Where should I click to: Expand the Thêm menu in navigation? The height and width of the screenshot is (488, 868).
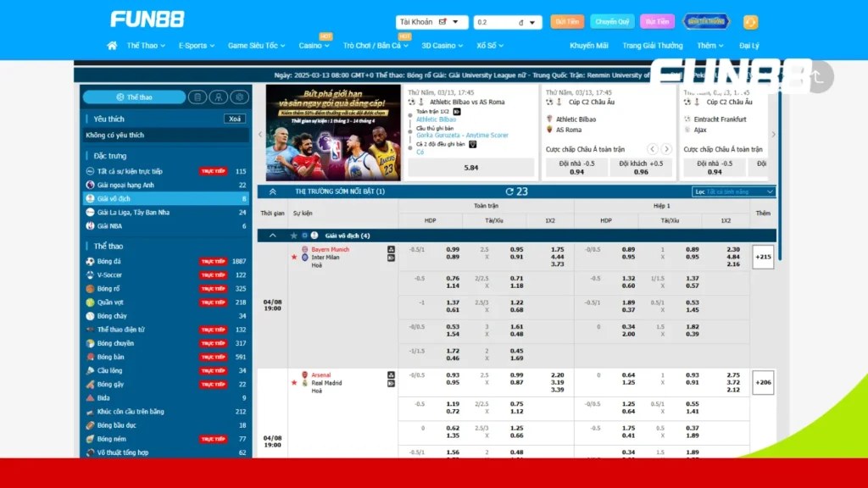709,46
